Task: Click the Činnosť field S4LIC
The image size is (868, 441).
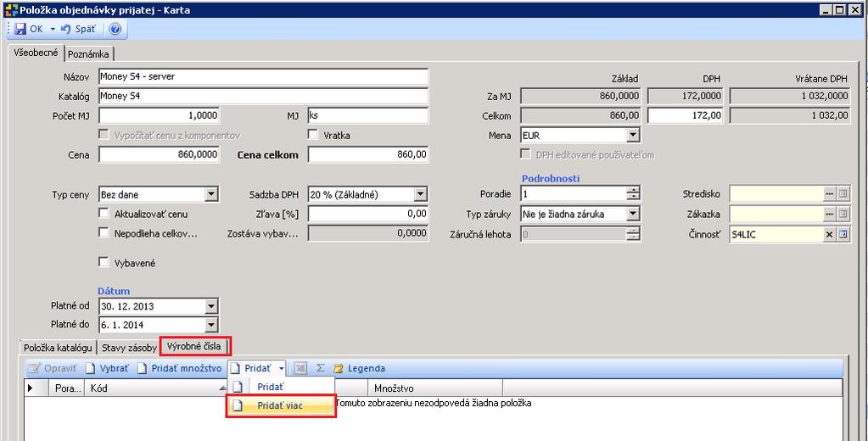Action: coord(776,235)
